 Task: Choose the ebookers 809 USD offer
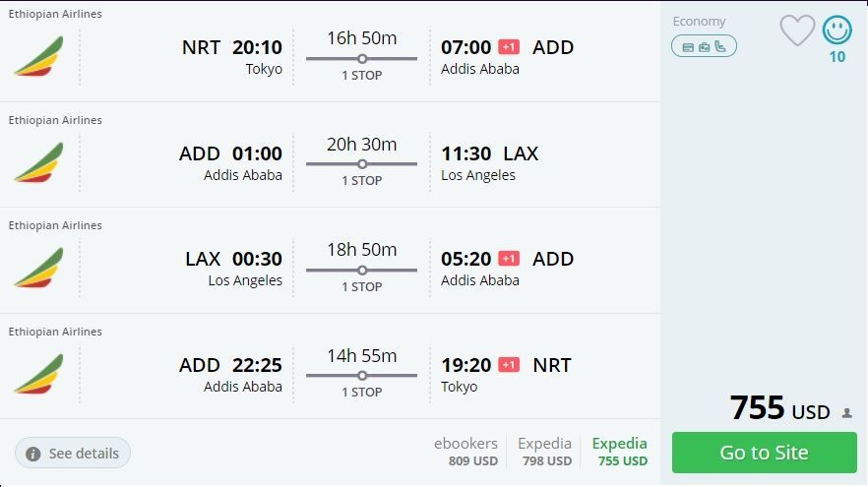[x=466, y=452]
